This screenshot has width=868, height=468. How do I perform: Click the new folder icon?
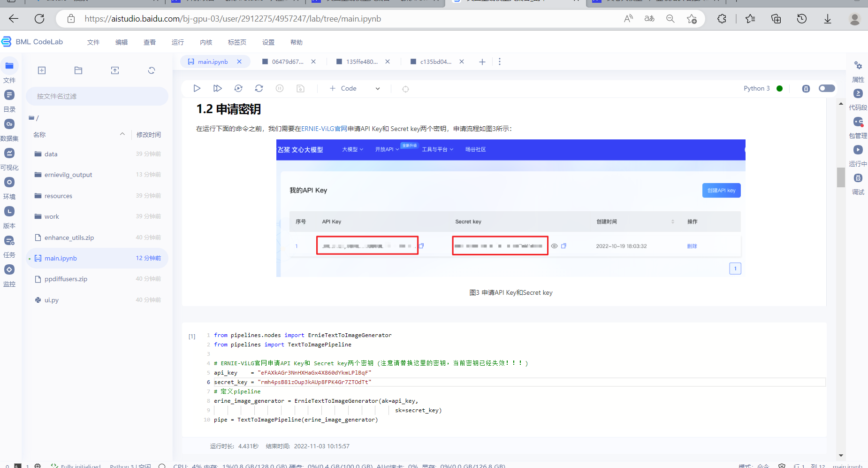(78, 70)
